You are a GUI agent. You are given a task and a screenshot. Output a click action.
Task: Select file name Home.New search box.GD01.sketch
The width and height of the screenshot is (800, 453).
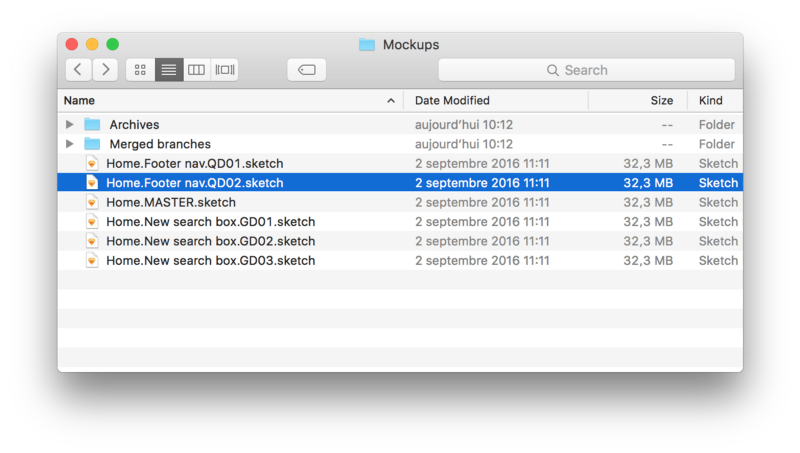tap(211, 221)
